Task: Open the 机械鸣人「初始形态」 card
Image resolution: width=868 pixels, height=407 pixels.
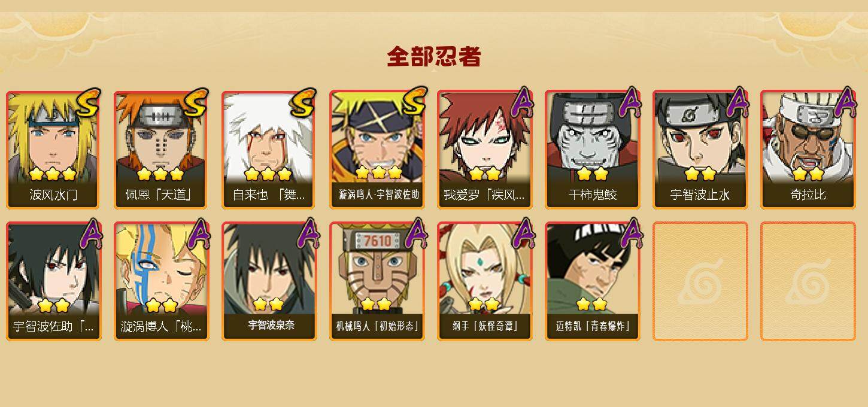Action: [377, 281]
